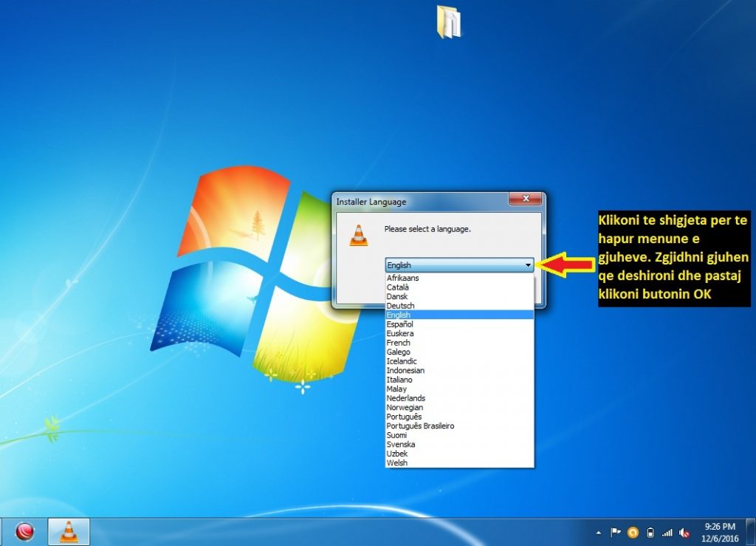Close the Installer Language dialog
Viewport: 756px width, 546px height.
(x=526, y=199)
